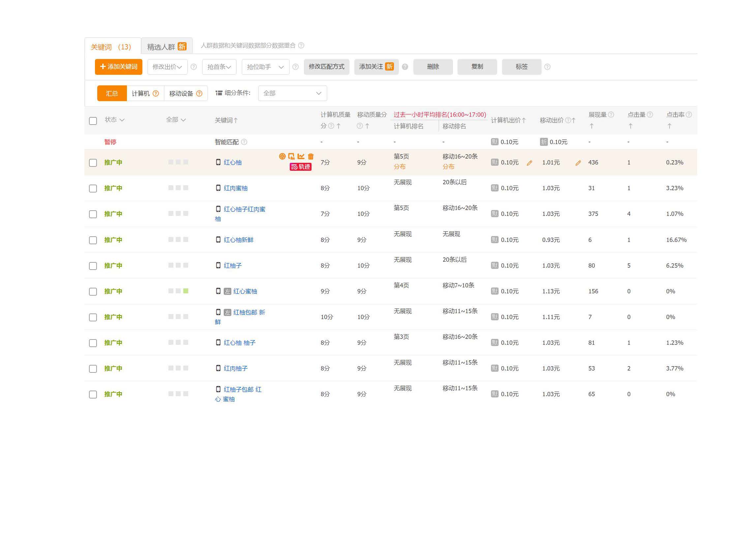This screenshot has height=560, width=745.
Task: Click the 添加关注 button
Action: (x=376, y=67)
